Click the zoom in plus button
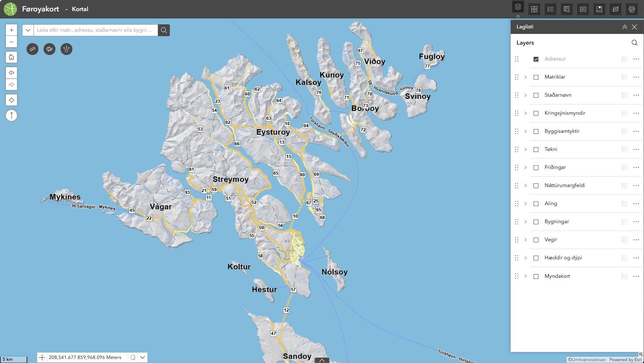This screenshot has width=644, height=363. pyautogui.click(x=11, y=30)
